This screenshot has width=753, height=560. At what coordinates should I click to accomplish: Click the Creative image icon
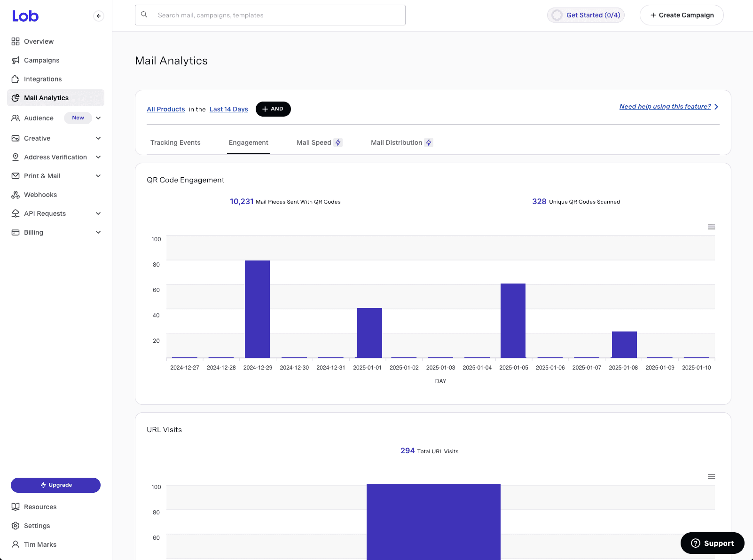(16, 138)
